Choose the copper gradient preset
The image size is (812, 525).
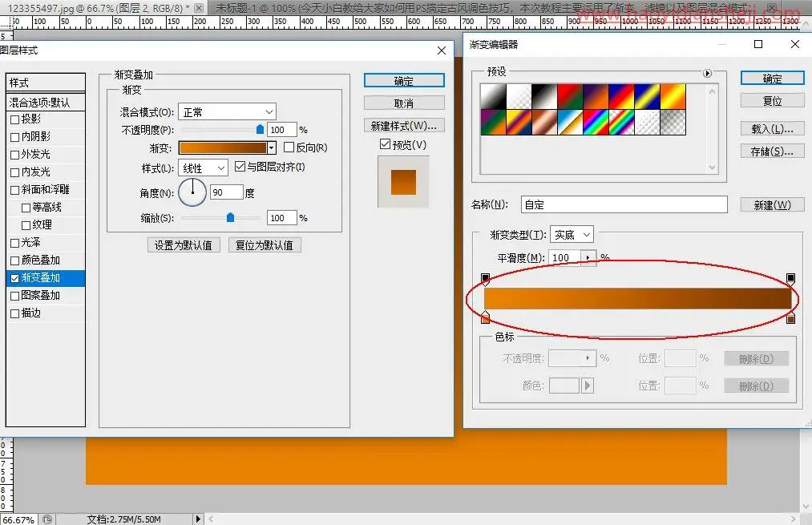click(544, 122)
